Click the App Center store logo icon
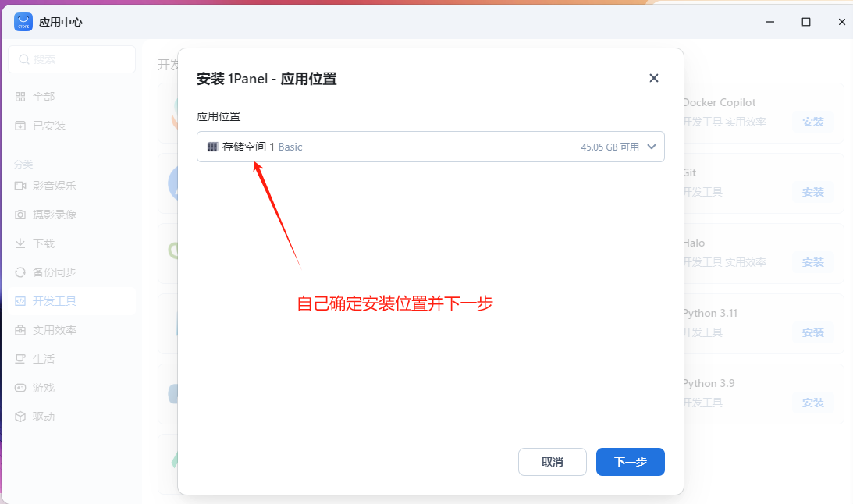 pyautogui.click(x=23, y=22)
